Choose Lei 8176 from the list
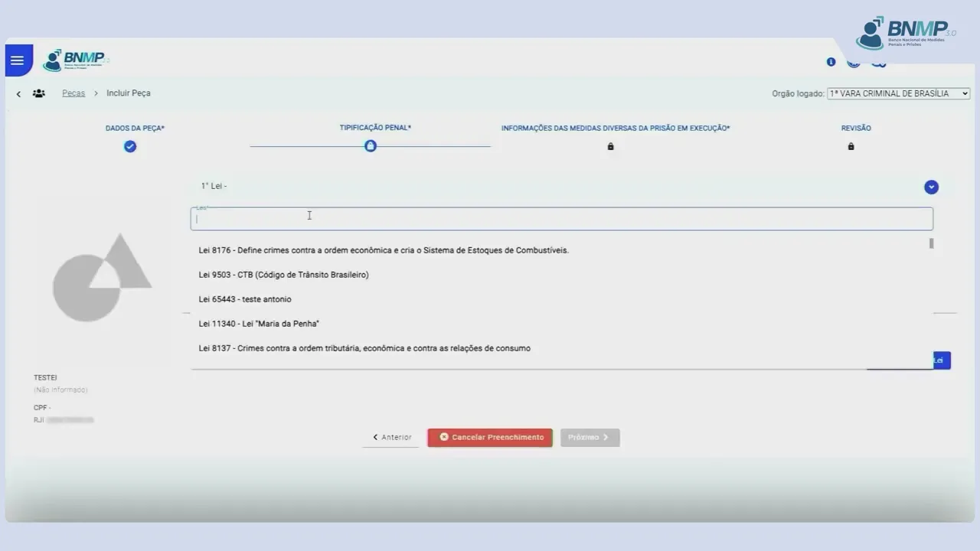This screenshot has width=980, height=551. point(562,250)
